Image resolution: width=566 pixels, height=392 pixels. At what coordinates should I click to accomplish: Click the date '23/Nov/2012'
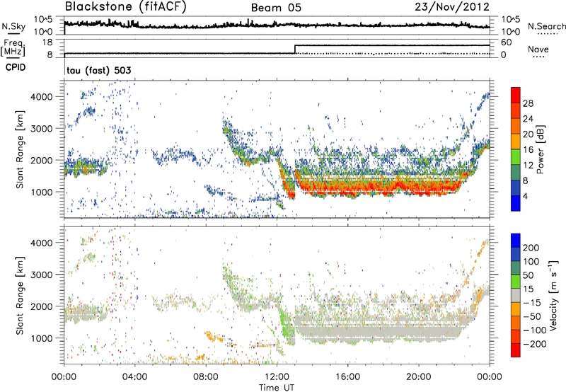point(452,7)
